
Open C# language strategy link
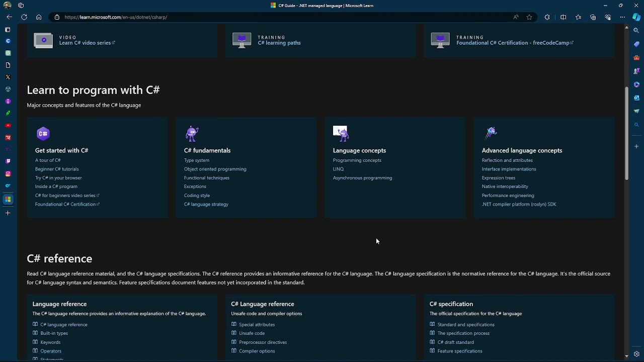click(206, 204)
